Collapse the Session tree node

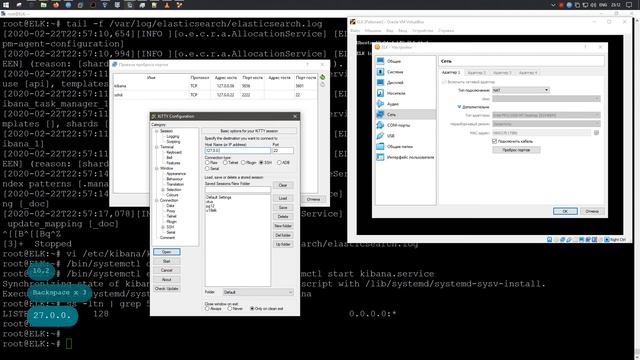point(156,131)
